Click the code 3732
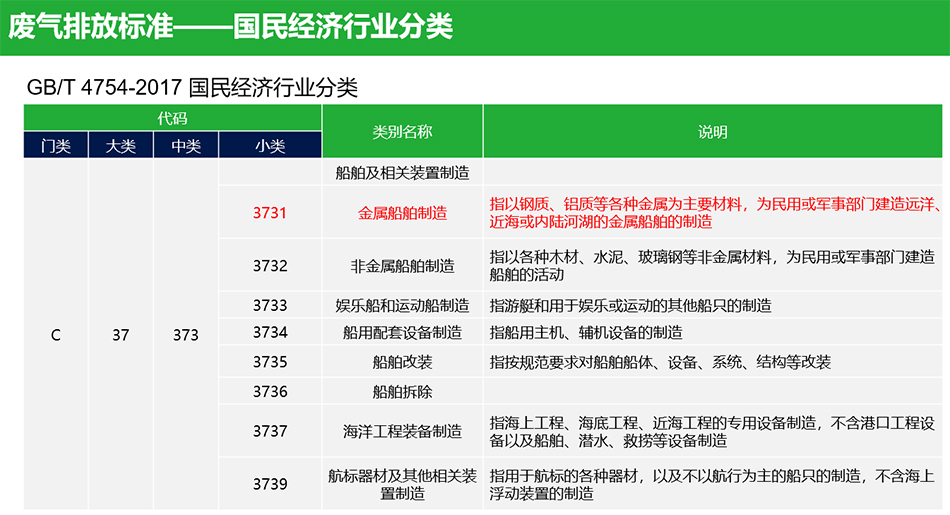This screenshot has height=515, width=950. tap(270, 265)
